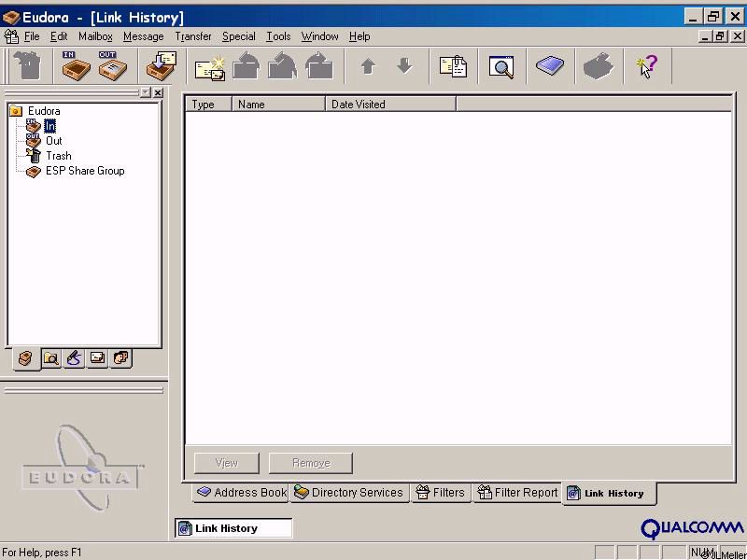Click the Forward toolbar icon
747x560 pixels.
coord(319,65)
